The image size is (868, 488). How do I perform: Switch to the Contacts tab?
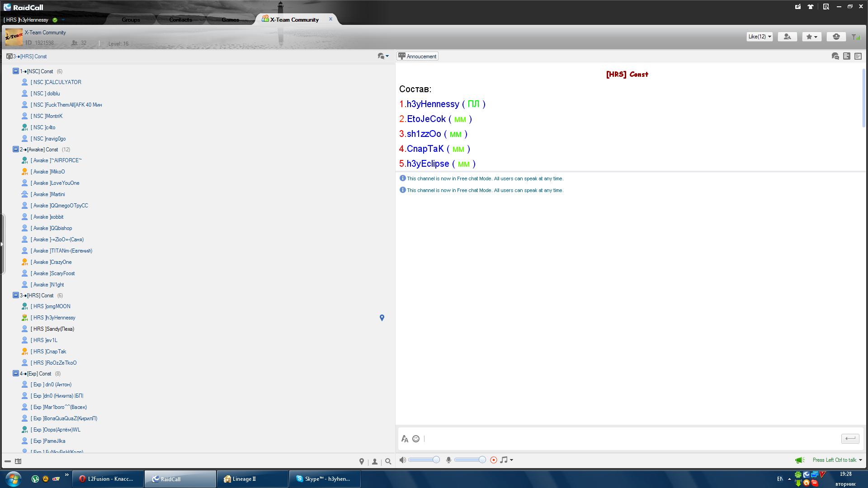click(180, 19)
